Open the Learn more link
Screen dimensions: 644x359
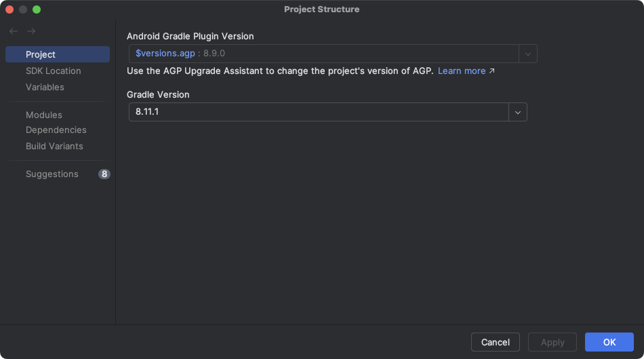click(462, 71)
